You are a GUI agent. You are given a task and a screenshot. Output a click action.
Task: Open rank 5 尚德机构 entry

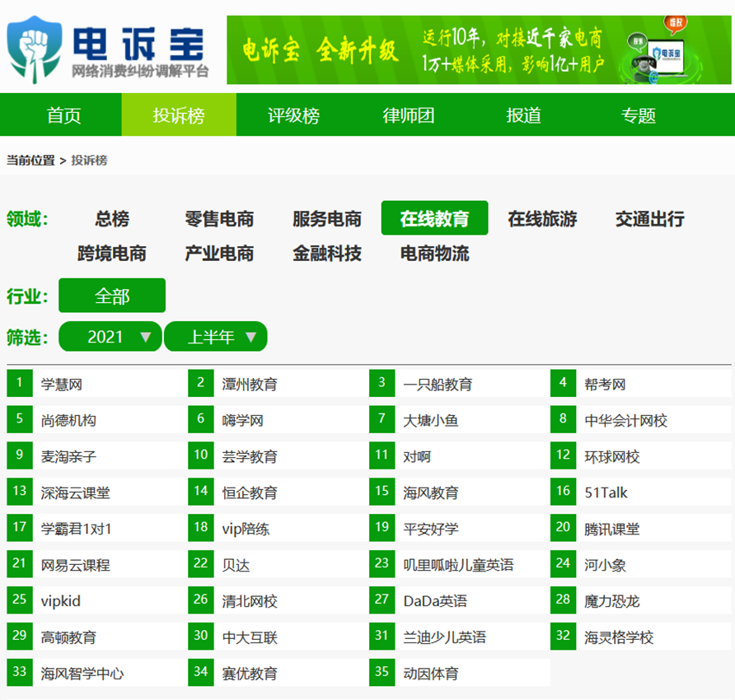tap(97, 419)
